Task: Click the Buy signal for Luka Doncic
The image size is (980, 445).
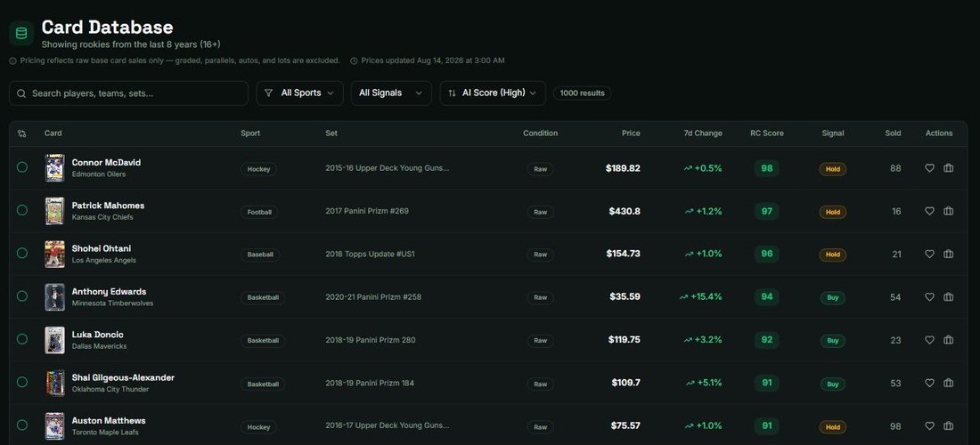Action: point(832,341)
